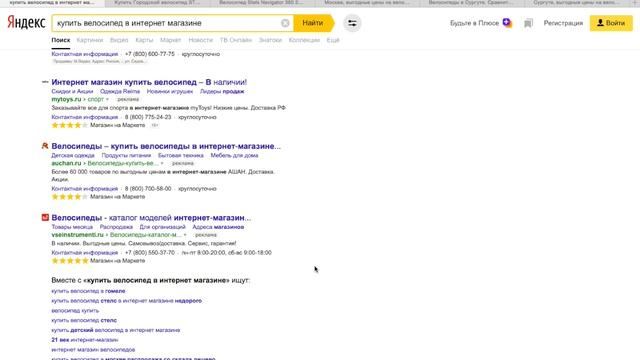Expand the arrow next to mytoys.ru › спорт
This screenshot has width=640, height=360.
click(x=107, y=100)
